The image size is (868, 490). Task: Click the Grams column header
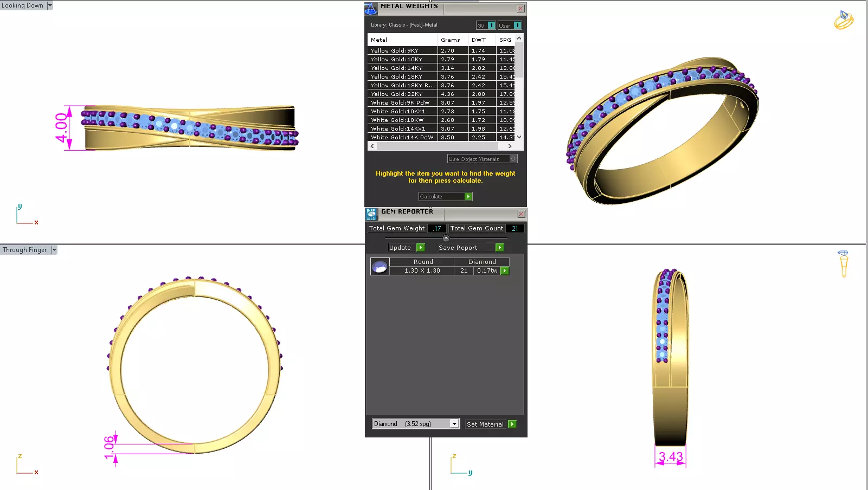pyautogui.click(x=453, y=40)
